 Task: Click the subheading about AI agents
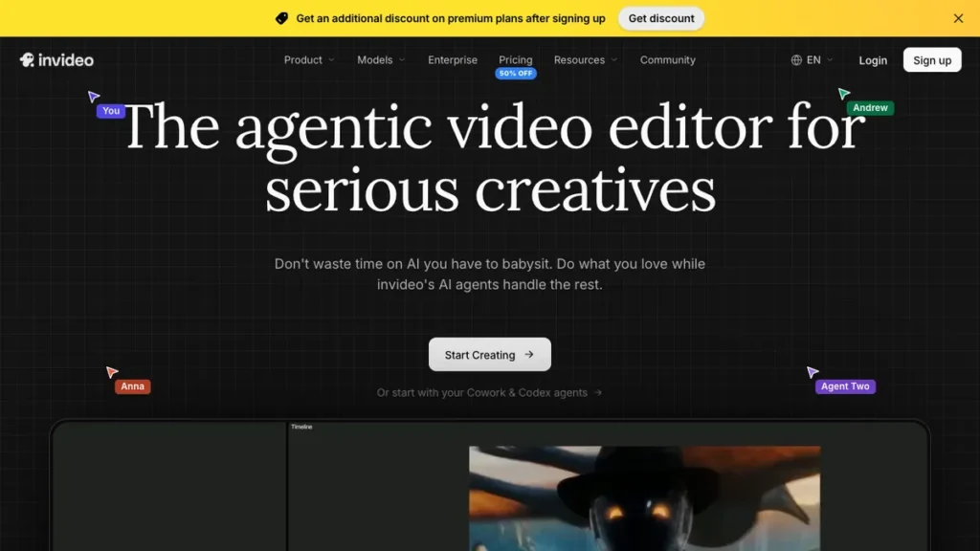(489, 274)
